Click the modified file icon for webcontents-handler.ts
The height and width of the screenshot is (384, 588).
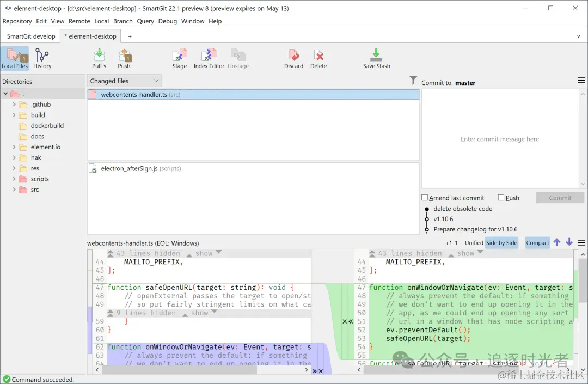tap(93, 95)
